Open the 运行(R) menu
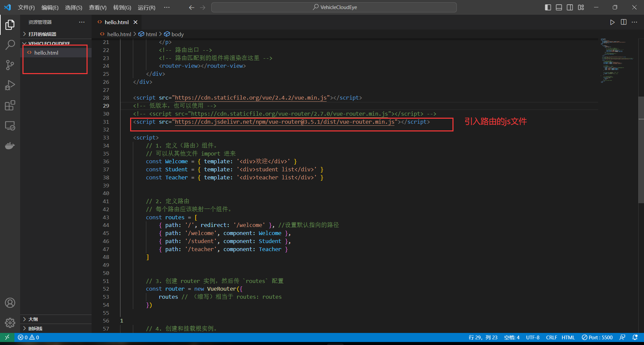Image resolution: width=644 pixels, height=345 pixels. (147, 7)
